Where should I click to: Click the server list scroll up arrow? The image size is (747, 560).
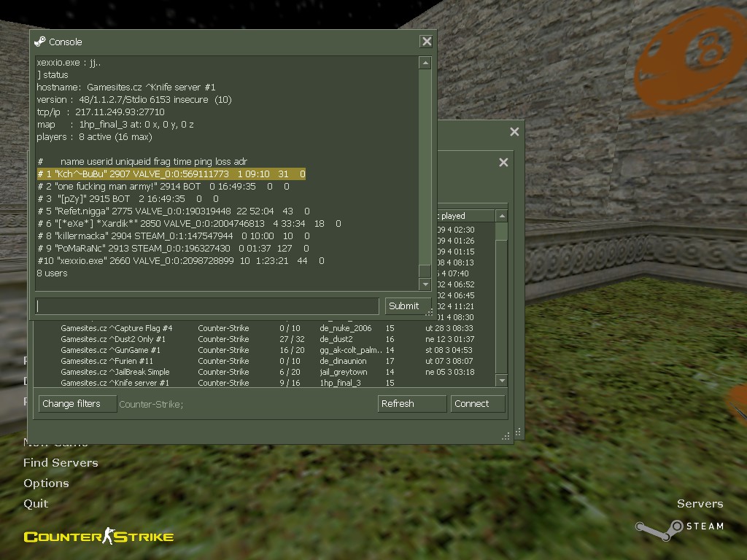501,216
